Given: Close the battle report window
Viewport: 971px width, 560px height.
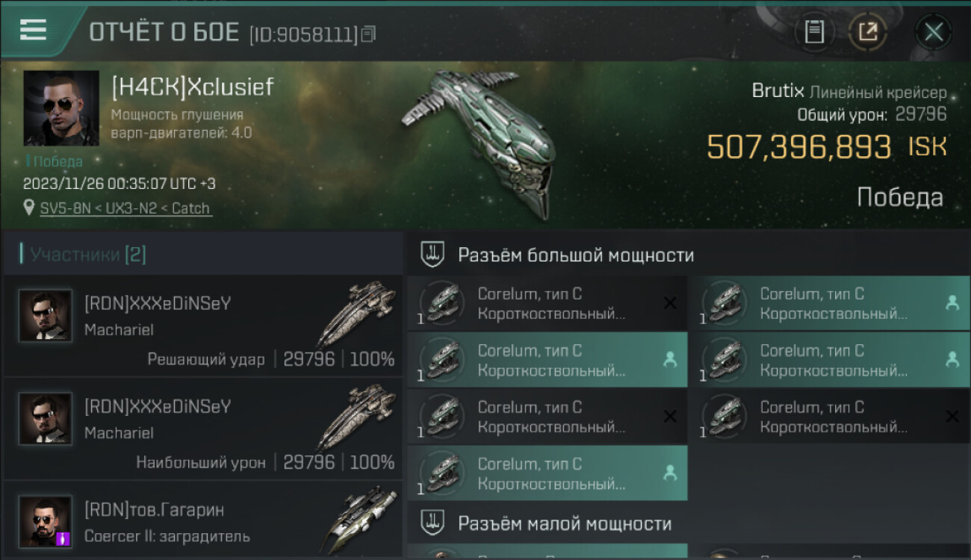Looking at the screenshot, I should coord(933,31).
